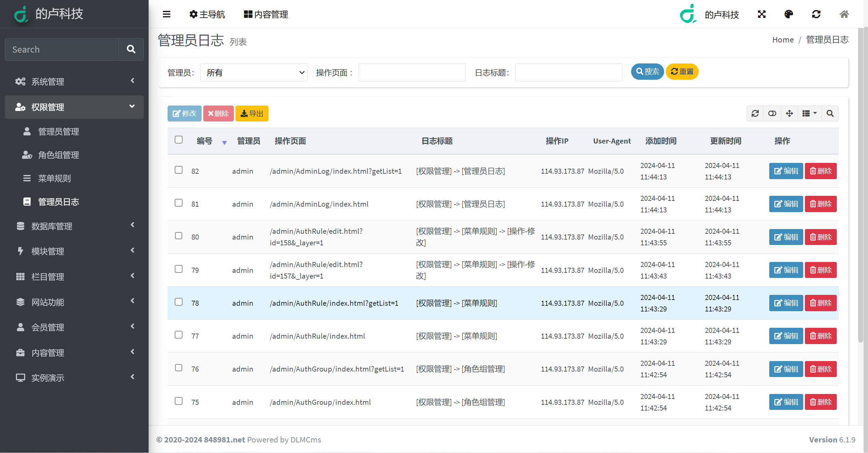868x453 pixels.
Task: Open the columns list dropdown in toolbar
Action: pyautogui.click(x=810, y=113)
